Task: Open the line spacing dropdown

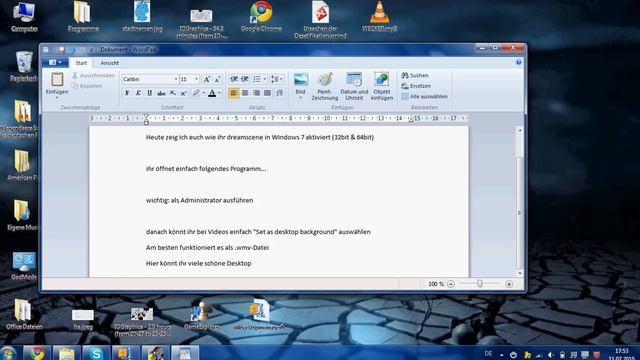Action: click(277, 79)
